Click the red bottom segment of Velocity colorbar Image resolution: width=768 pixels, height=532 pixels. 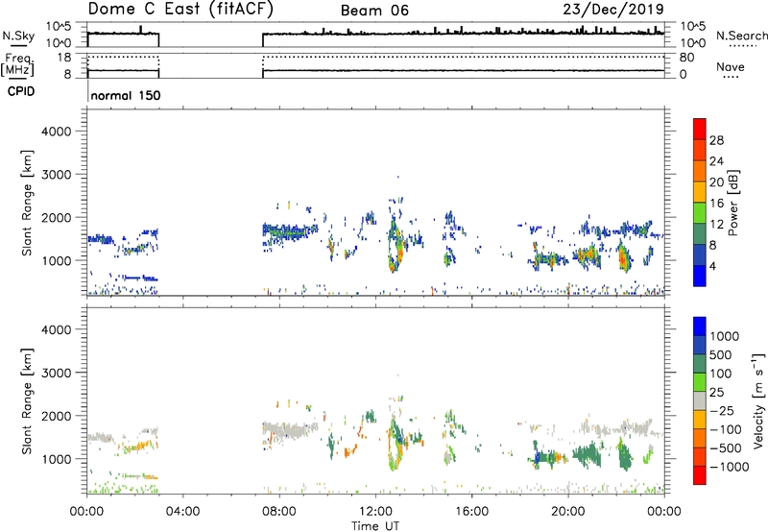coord(700,475)
